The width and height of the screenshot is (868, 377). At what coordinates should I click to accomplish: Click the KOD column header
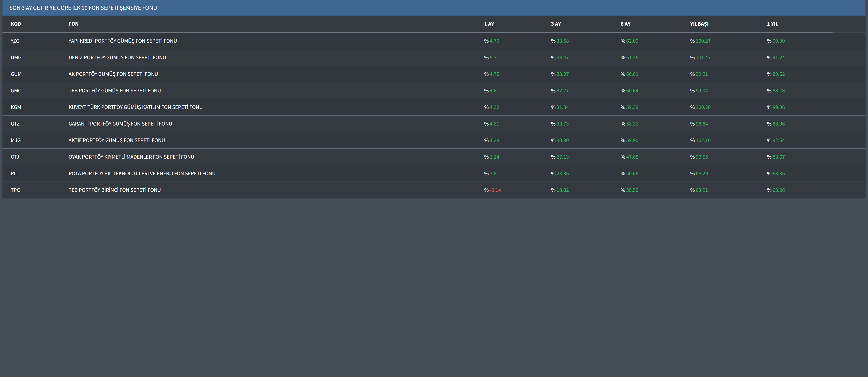(16, 24)
